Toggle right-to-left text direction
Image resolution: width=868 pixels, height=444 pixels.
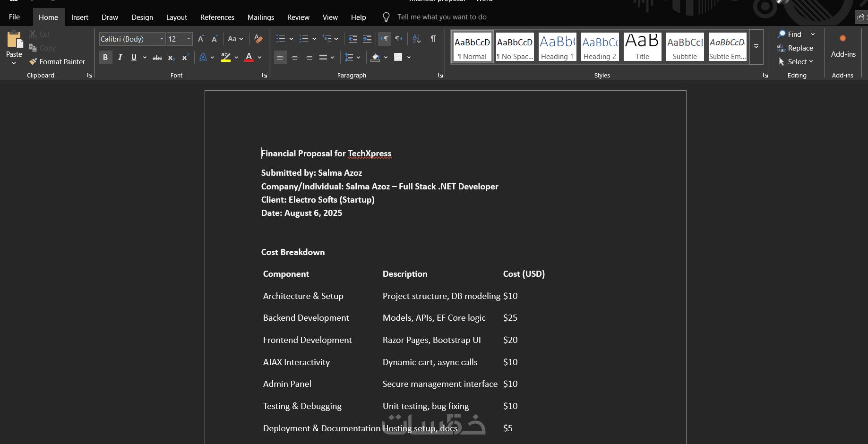click(399, 39)
